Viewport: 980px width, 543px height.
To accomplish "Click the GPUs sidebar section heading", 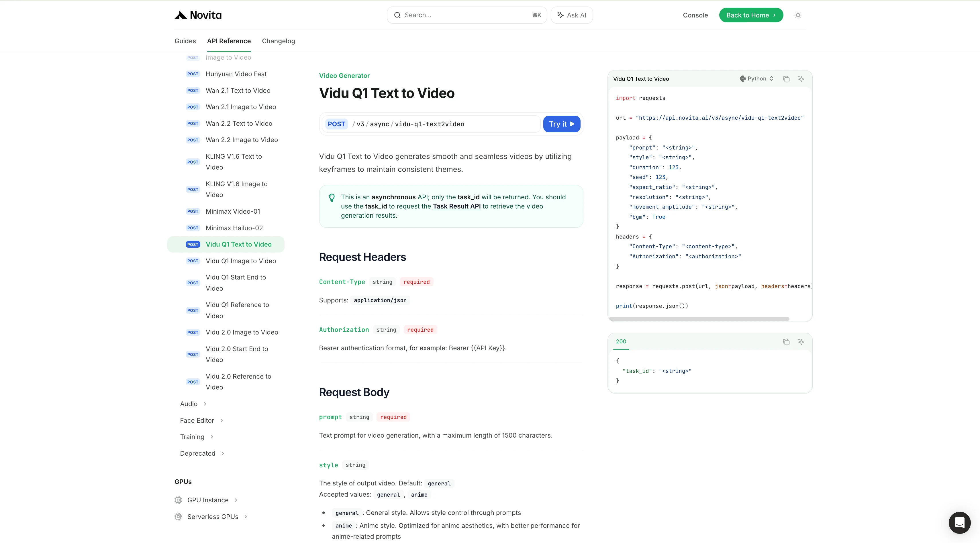I will (x=183, y=482).
